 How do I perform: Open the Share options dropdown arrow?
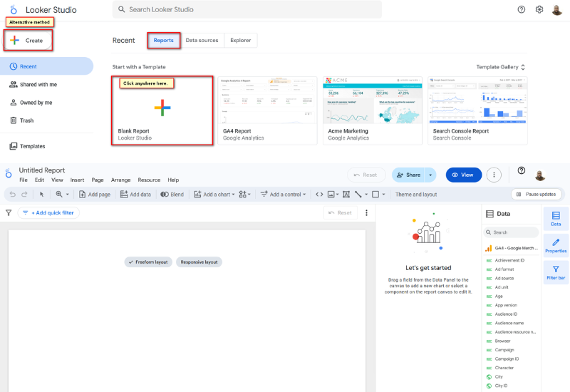pos(430,175)
